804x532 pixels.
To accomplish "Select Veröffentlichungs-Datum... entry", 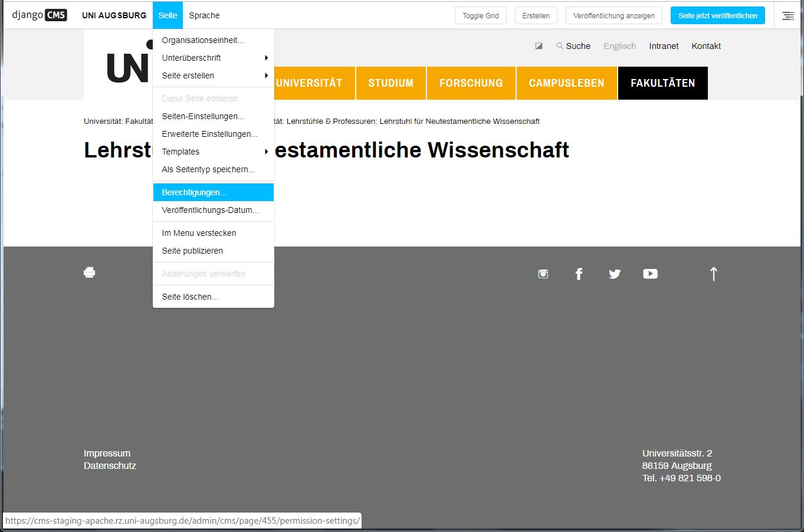I will pyautogui.click(x=214, y=210).
